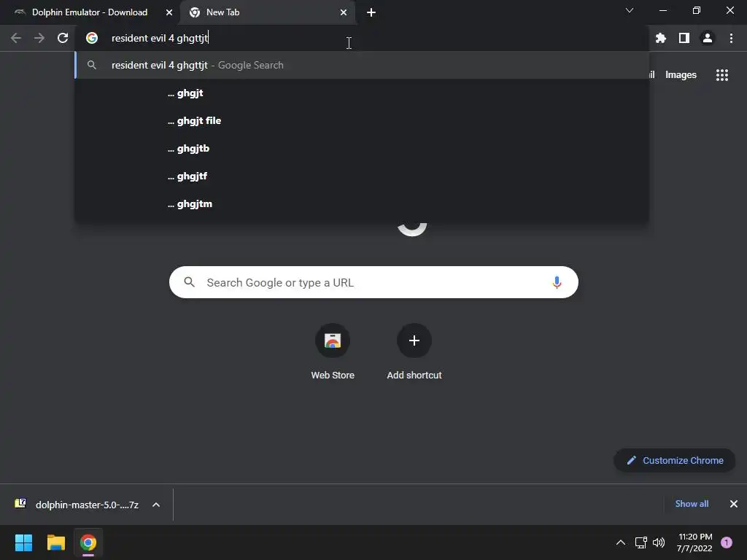Open the Extensions puzzle icon
This screenshot has width=747, height=560.
click(660, 38)
